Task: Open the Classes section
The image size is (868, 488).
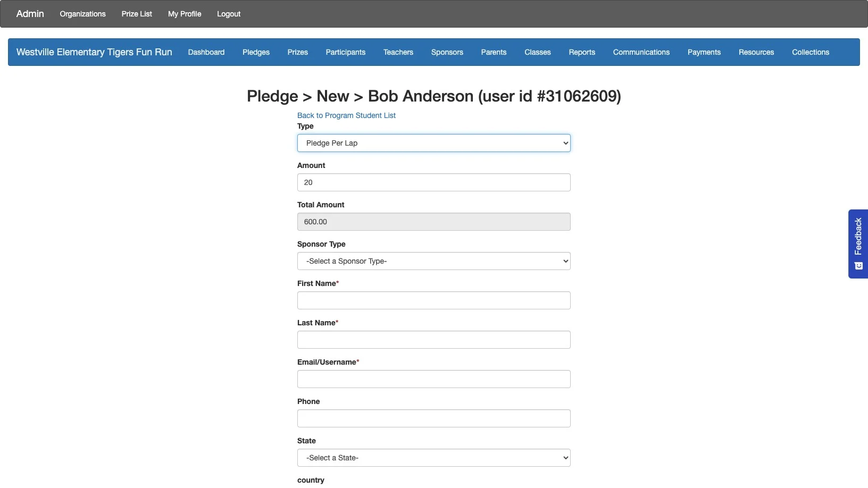Action: (538, 52)
